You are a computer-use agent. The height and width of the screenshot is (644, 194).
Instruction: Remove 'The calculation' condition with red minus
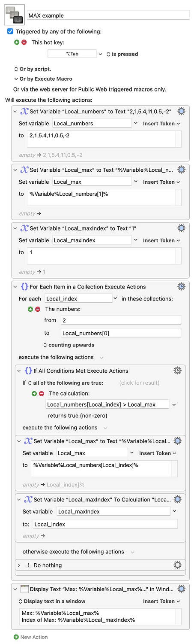tap(41, 393)
